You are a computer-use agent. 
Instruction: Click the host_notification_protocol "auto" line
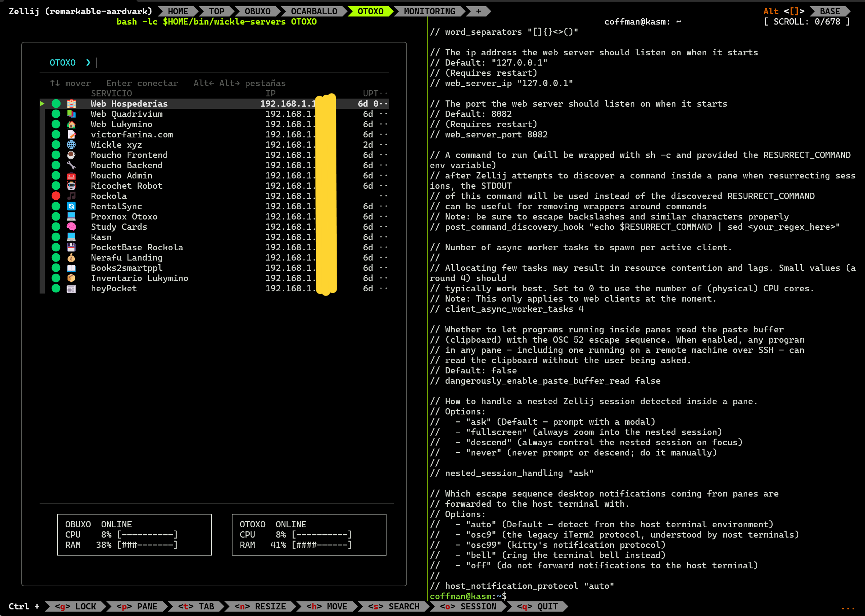(522, 586)
